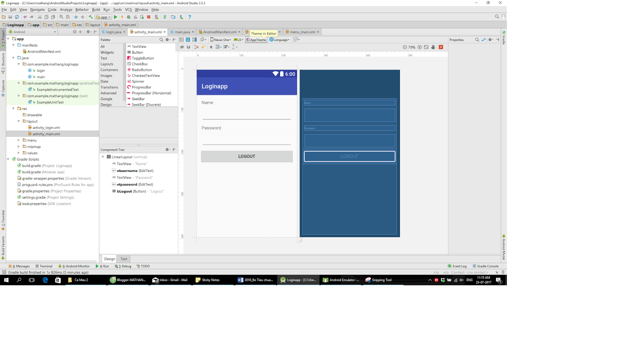Open the red error count badge
Viewport: 631px width, 364px height.
coord(441,47)
